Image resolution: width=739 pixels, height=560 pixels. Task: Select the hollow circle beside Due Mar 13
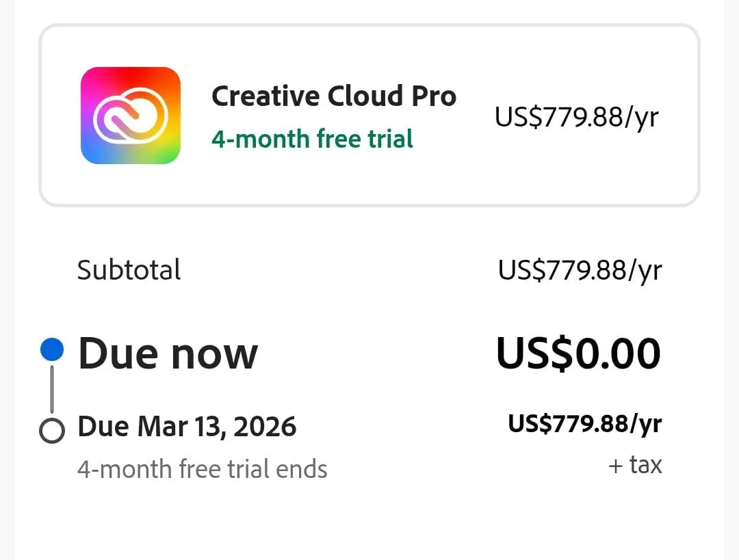(x=52, y=431)
